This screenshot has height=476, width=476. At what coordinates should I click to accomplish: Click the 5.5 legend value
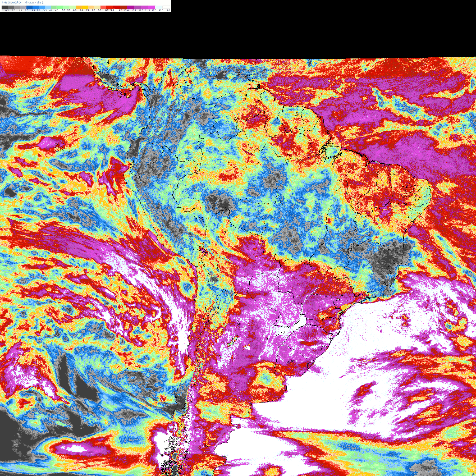pyautogui.click(x=69, y=10)
